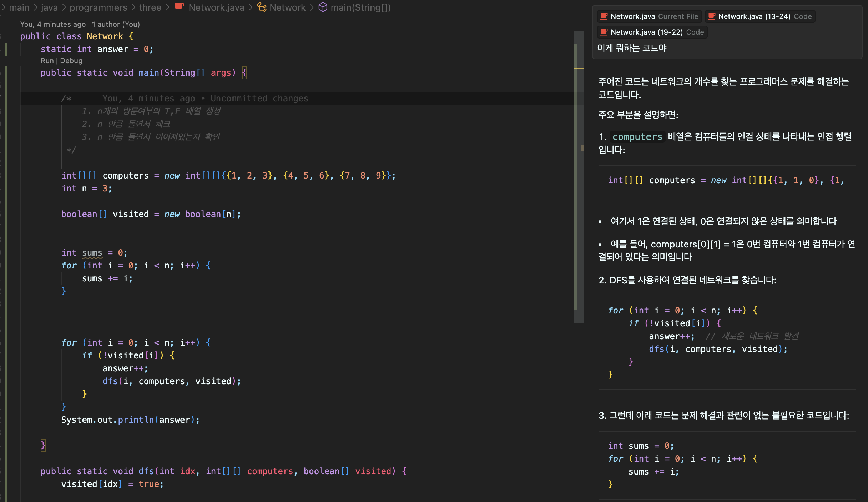This screenshot has width=868, height=502.
Task: Click the Network class symbol icon
Action: click(x=262, y=7)
